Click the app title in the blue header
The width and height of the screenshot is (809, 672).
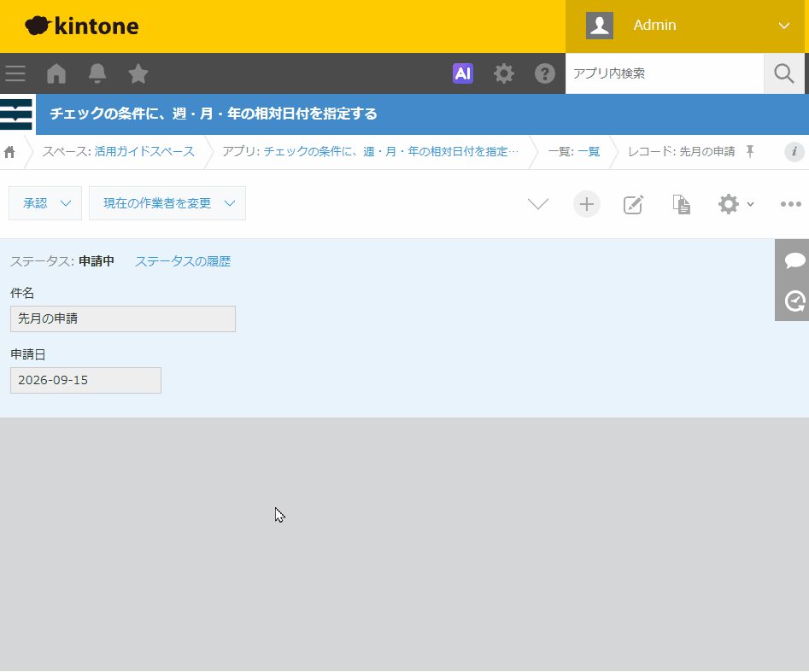[x=214, y=114]
